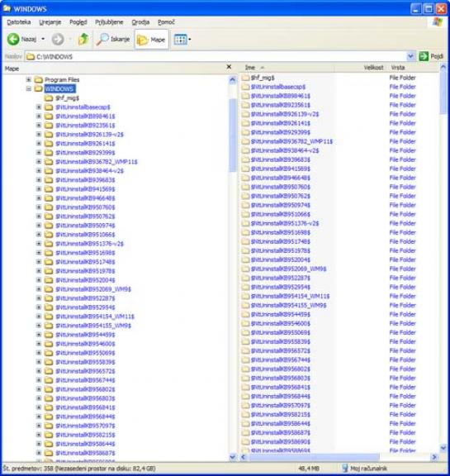Image resolution: width=450 pixels, height=476 pixels.
Task: Go up one folder level
Action: coord(83,39)
